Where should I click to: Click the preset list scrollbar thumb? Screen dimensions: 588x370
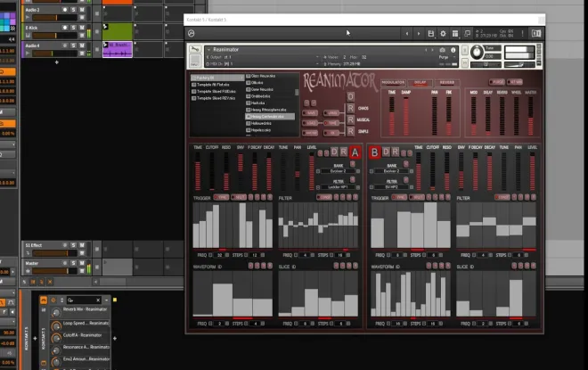click(x=297, y=92)
